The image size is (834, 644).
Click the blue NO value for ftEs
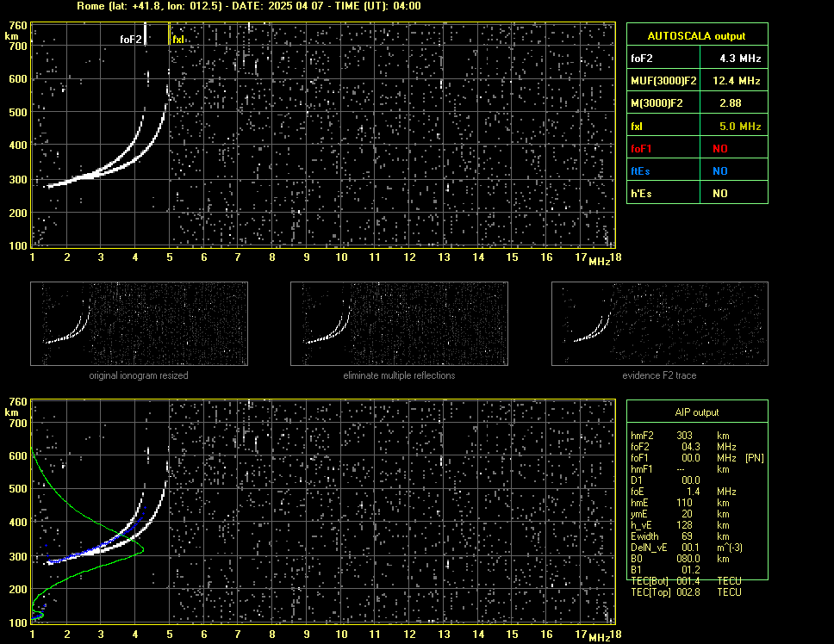coord(720,171)
